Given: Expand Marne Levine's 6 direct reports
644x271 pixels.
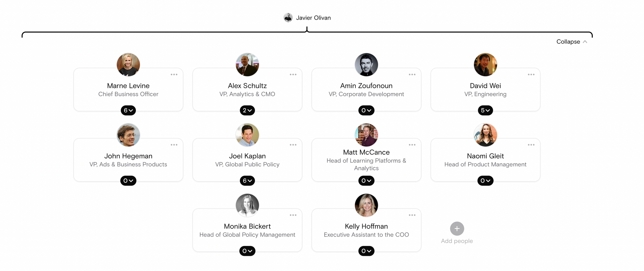Looking at the screenshot, I should tap(128, 110).
